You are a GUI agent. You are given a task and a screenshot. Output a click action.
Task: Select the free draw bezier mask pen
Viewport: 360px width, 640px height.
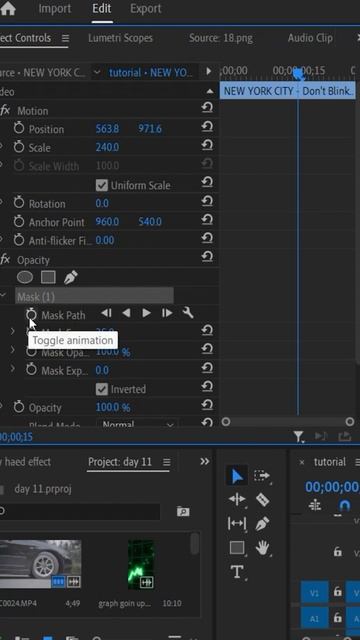pos(71,278)
